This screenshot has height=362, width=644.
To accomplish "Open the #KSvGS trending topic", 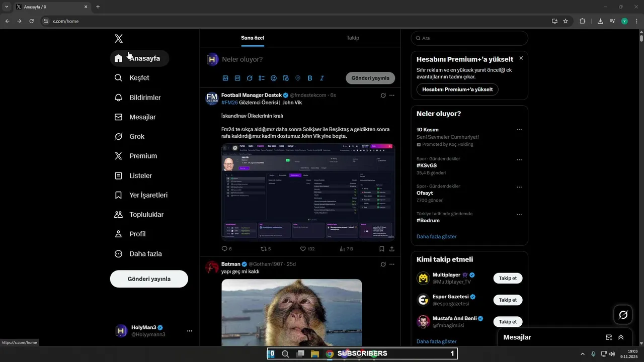I will (427, 165).
